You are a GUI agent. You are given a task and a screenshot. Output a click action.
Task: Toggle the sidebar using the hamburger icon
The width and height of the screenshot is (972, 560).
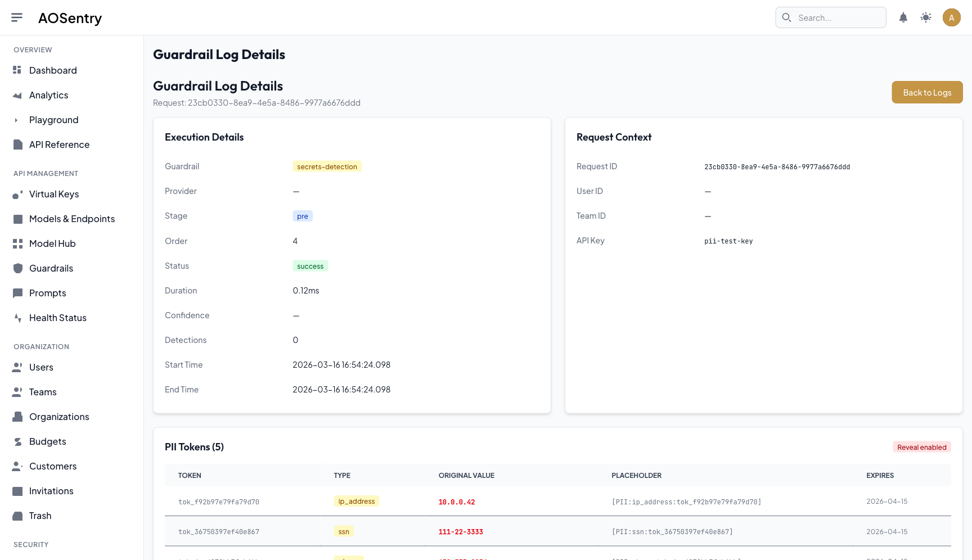[x=17, y=17]
